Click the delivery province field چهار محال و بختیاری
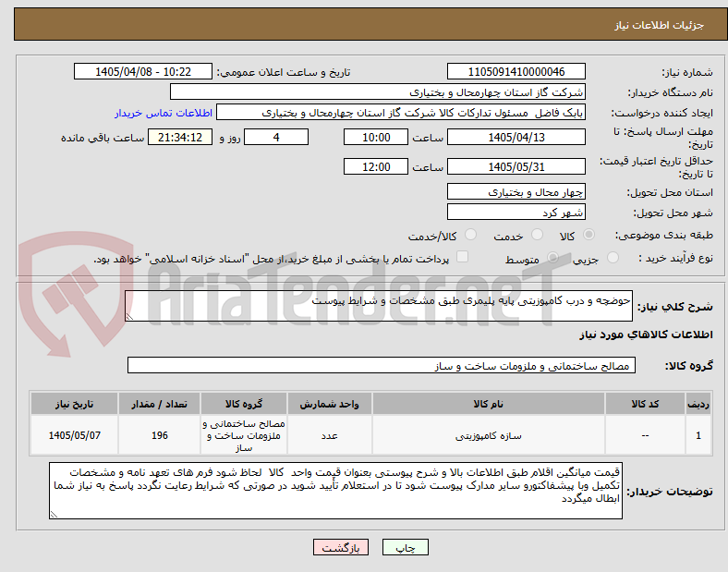Screen dimensions: 728x572 [x=516, y=192]
